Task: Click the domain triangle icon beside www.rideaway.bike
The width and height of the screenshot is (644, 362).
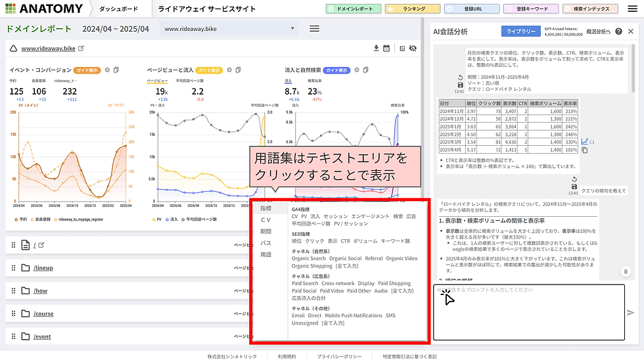Action: 14,49
